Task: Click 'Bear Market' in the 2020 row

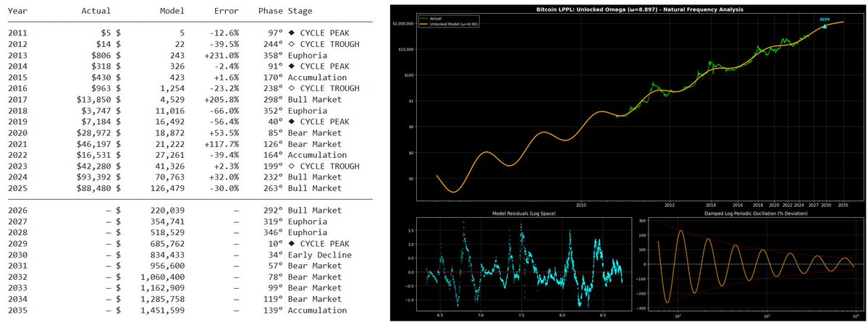Action: point(314,133)
